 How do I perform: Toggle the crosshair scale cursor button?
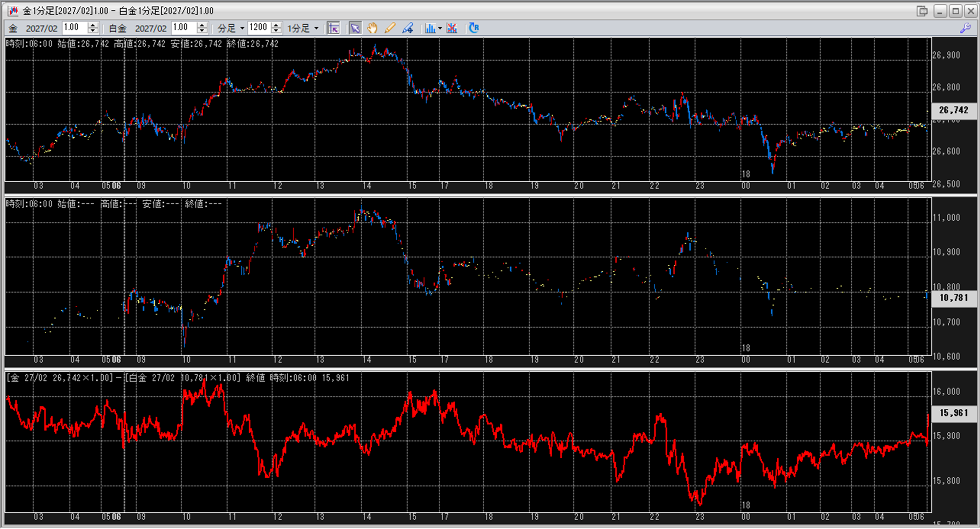334,28
